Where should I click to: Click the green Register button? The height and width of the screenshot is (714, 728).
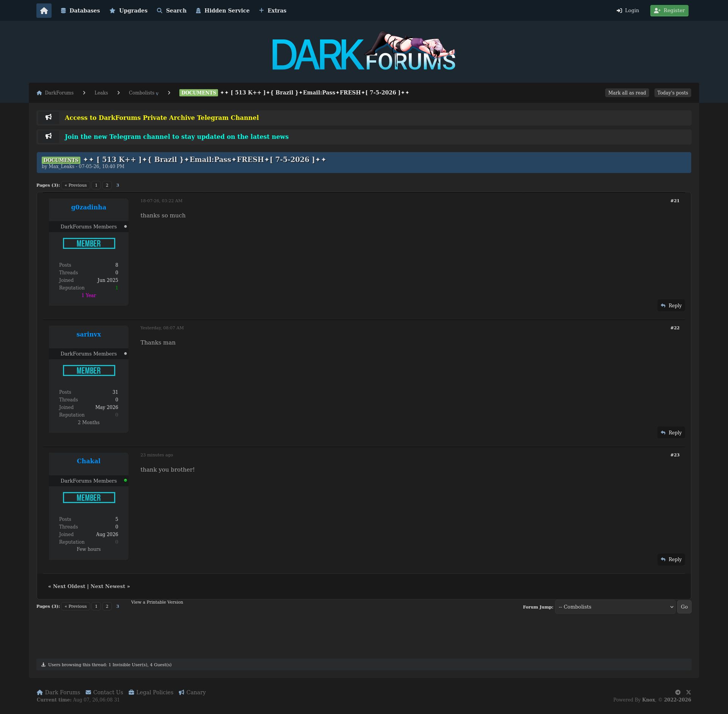pyautogui.click(x=669, y=11)
